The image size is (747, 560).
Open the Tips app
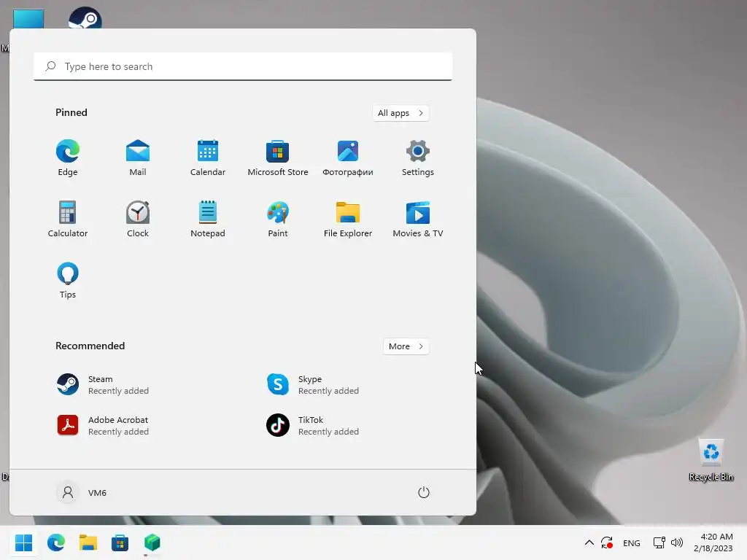pos(68,281)
